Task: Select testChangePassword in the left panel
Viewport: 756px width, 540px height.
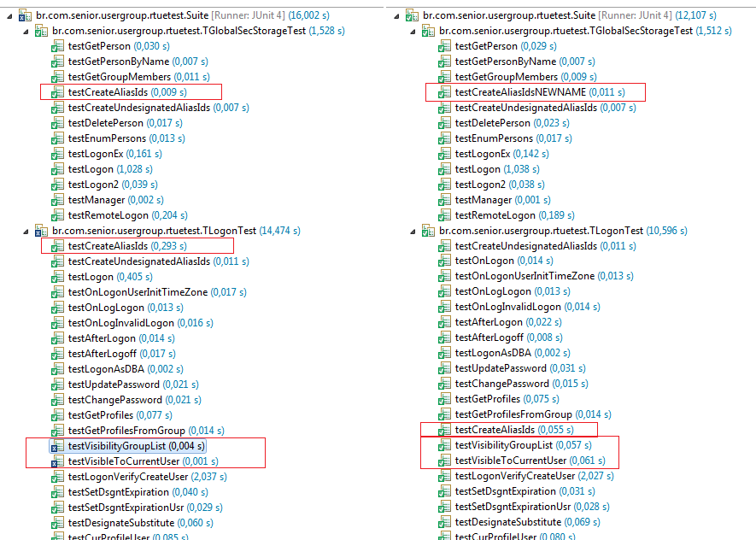Action: tap(117, 399)
